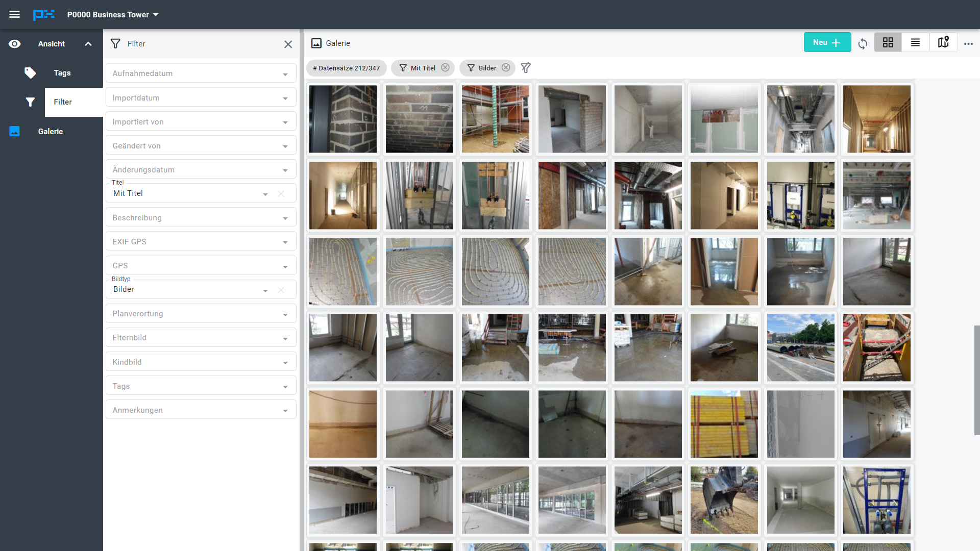Click the funnel icon beside Filter menu

[x=30, y=102]
